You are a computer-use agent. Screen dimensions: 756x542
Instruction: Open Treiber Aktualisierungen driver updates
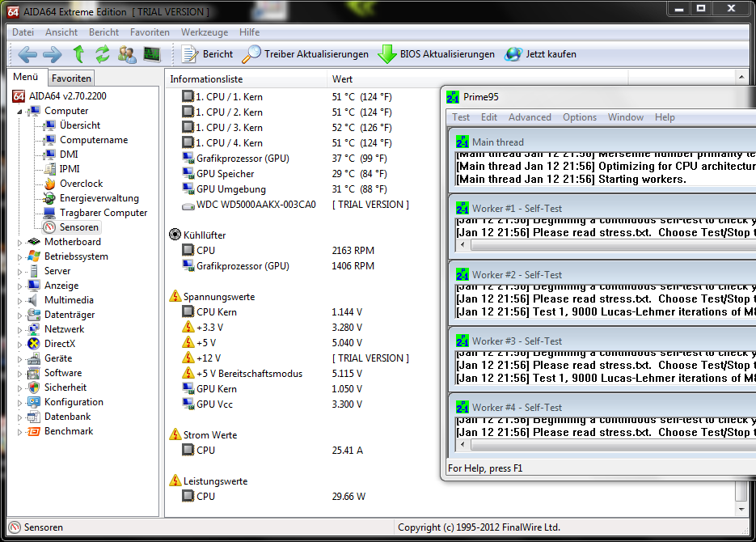point(305,54)
